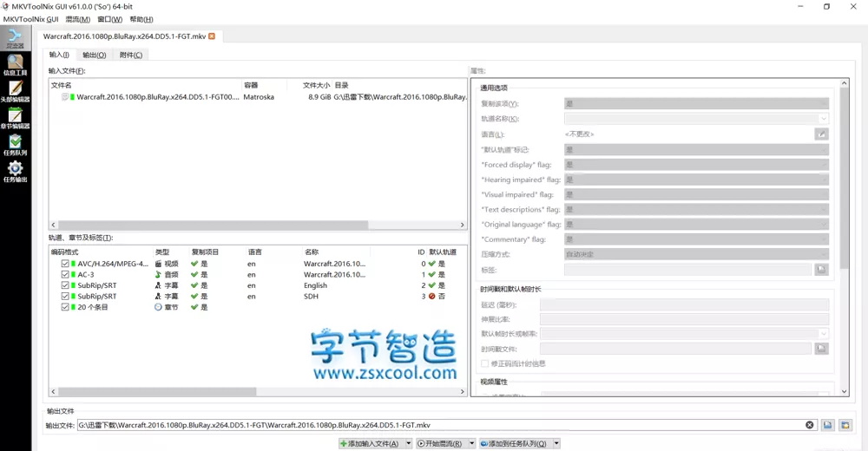Image resolution: width=868 pixels, height=451 pixels.
Task: Open 默认帧时长或帧率 combo box
Action: coord(684,334)
